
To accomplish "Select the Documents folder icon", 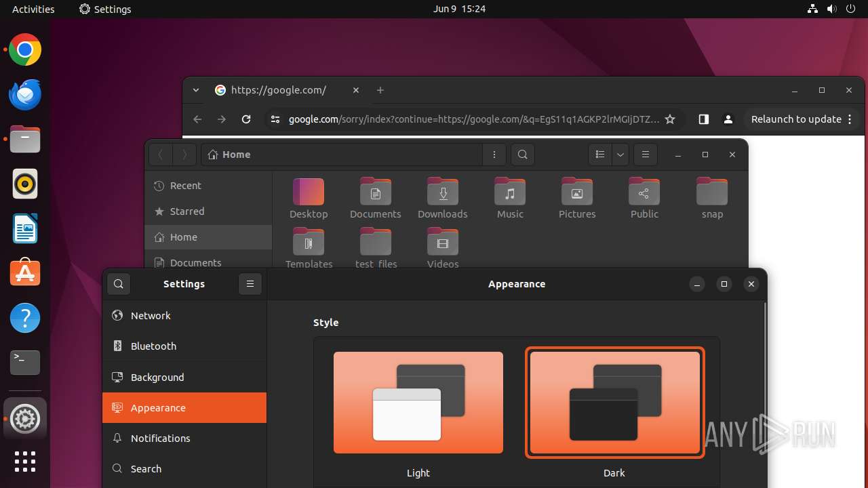I will (376, 198).
